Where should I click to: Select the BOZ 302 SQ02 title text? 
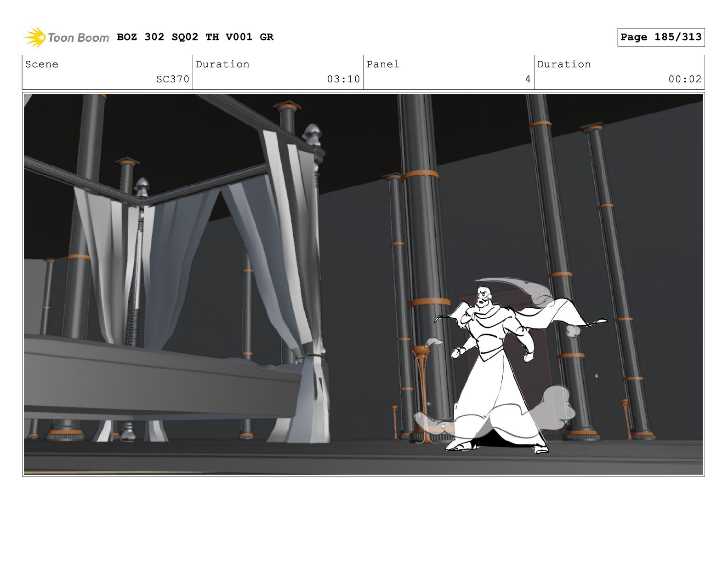(x=195, y=37)
